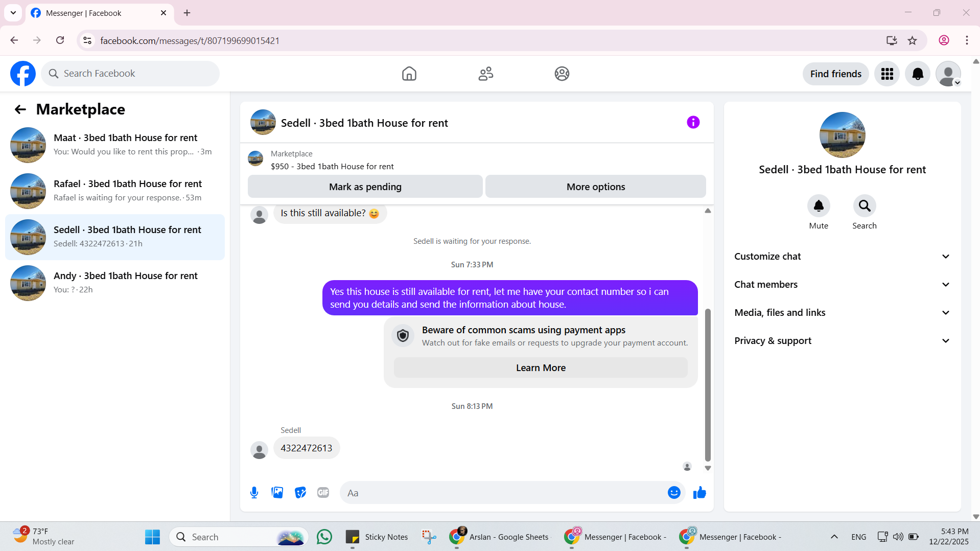980x551 pixels.
Task: Go back from Marketplace chats list
Action: point(20,109)
